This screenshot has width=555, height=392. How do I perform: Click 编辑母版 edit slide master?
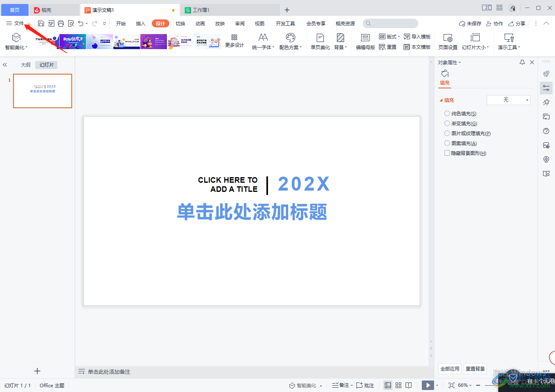(x=365, y=41)
